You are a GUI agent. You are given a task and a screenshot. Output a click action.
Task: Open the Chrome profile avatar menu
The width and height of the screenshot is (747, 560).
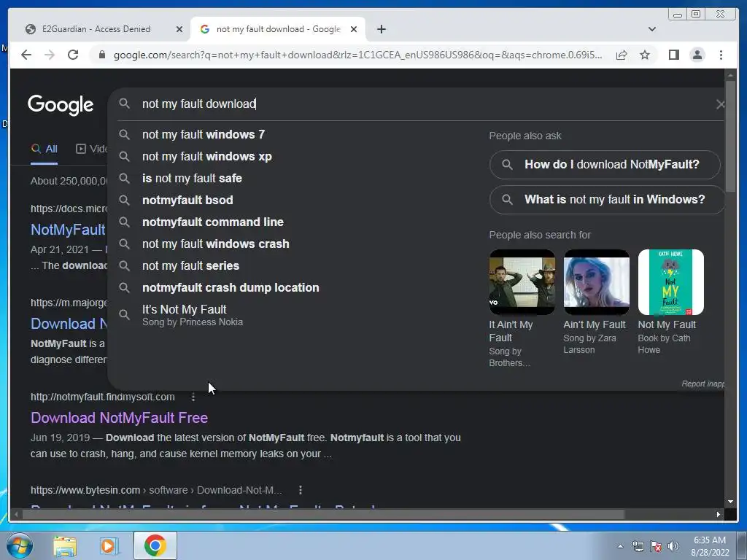(697, 55)
